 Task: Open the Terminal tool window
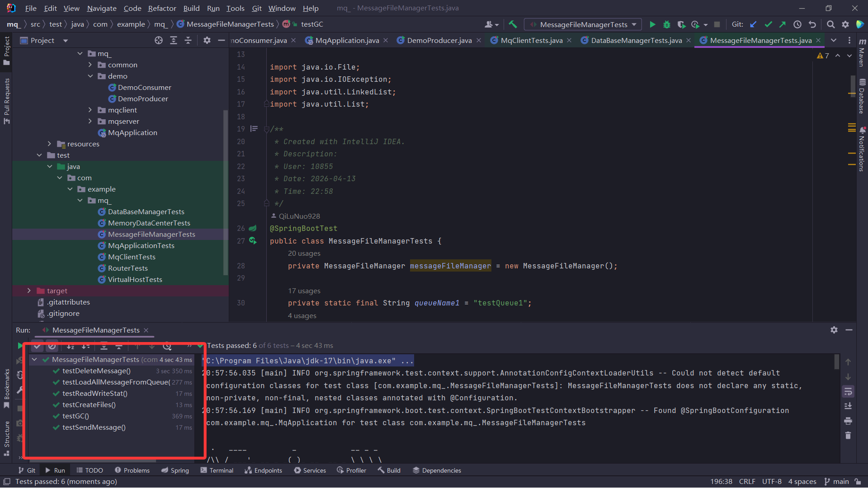217,470
